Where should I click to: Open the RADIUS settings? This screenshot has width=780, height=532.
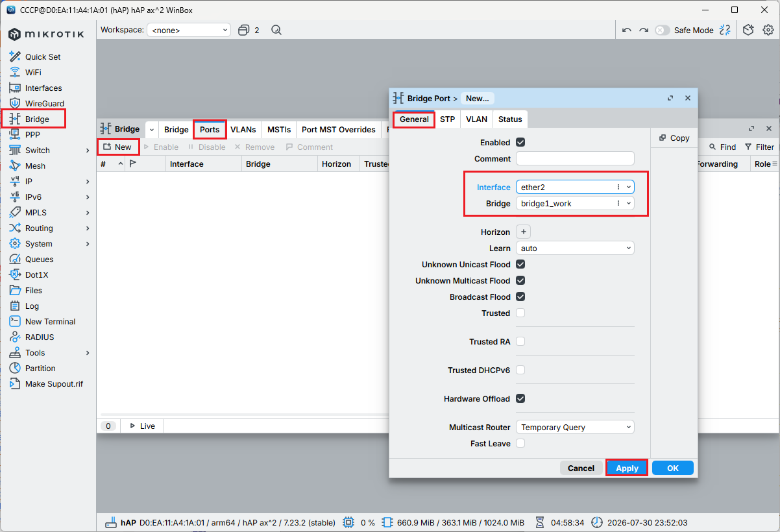(x=40, y=337)
